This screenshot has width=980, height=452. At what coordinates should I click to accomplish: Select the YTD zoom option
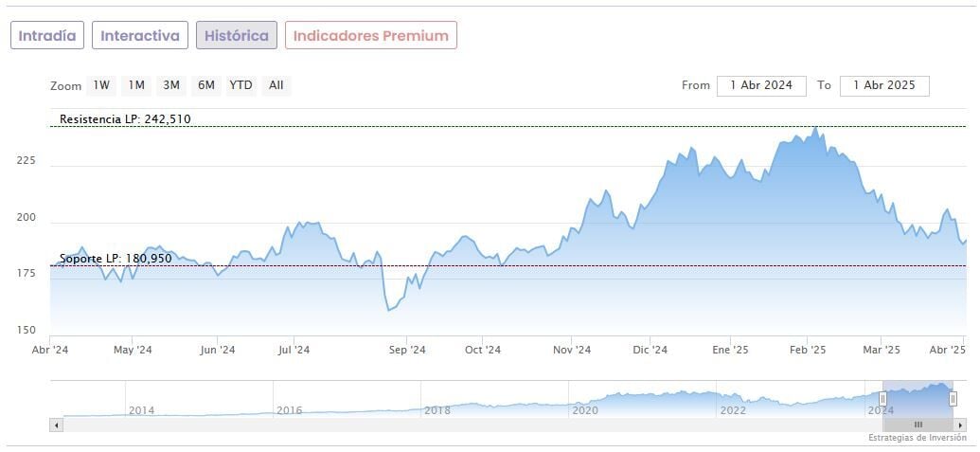point(241,85)
